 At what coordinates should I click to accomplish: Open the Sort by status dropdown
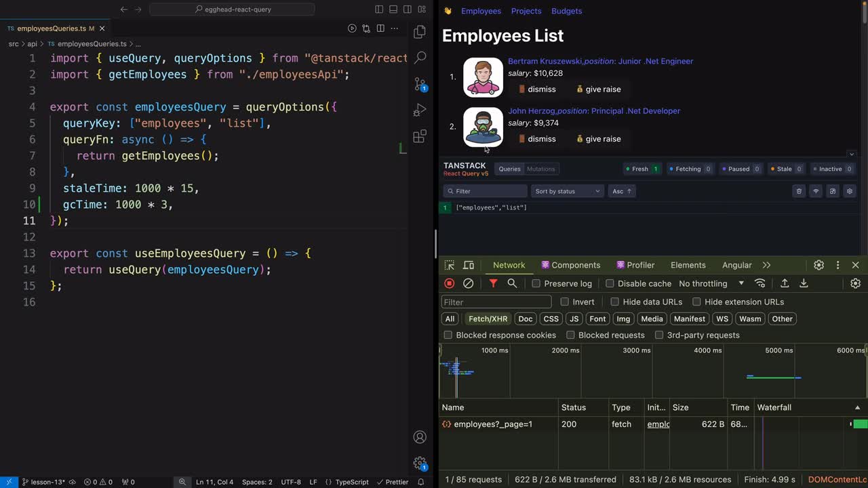click(x=567, y=191)
